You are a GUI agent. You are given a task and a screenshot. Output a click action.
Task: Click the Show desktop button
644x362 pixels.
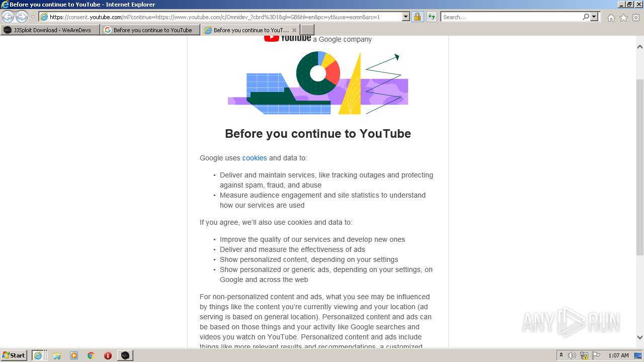[638, 355]
